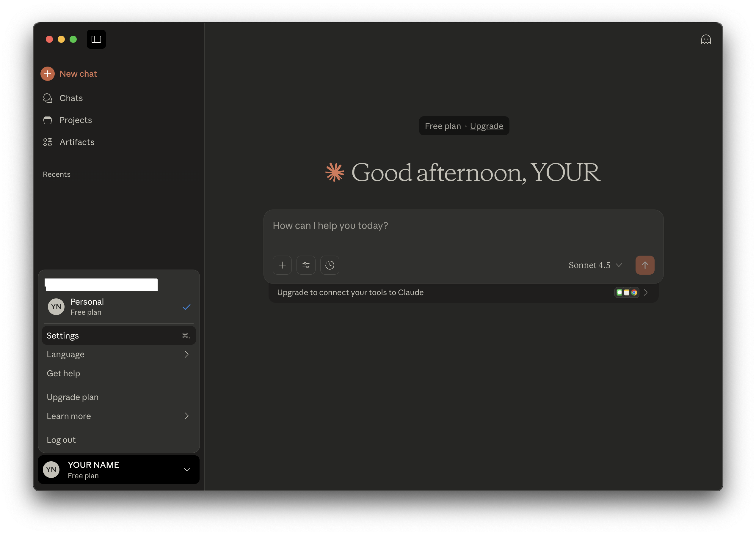756x535 pixels.
Task: Open Settings from the account menu
Action: (x=119, y=335)
